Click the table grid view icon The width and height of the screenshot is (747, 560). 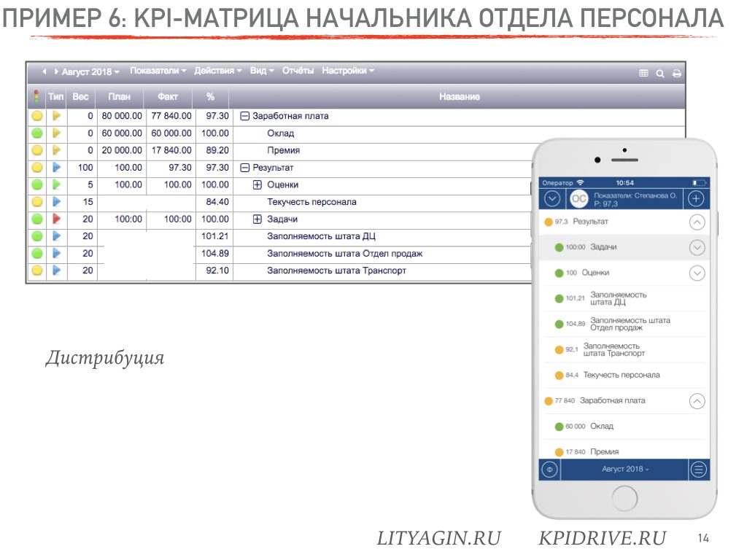point(643,73)
